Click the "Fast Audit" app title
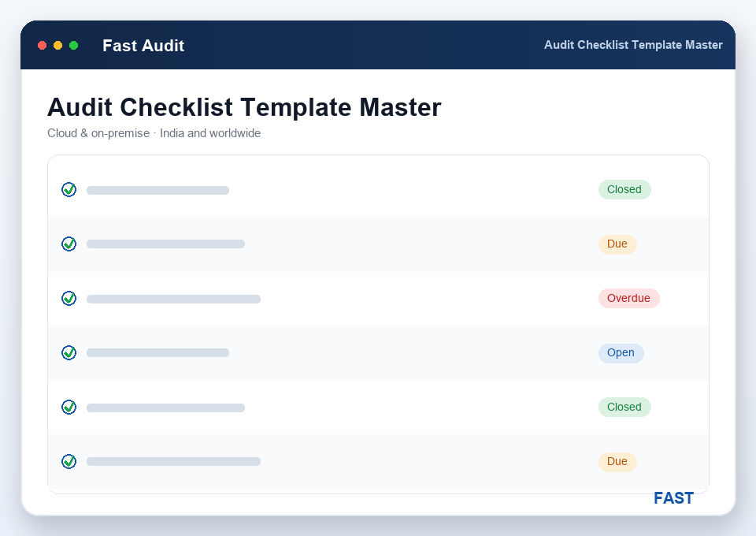 point(143,46)
